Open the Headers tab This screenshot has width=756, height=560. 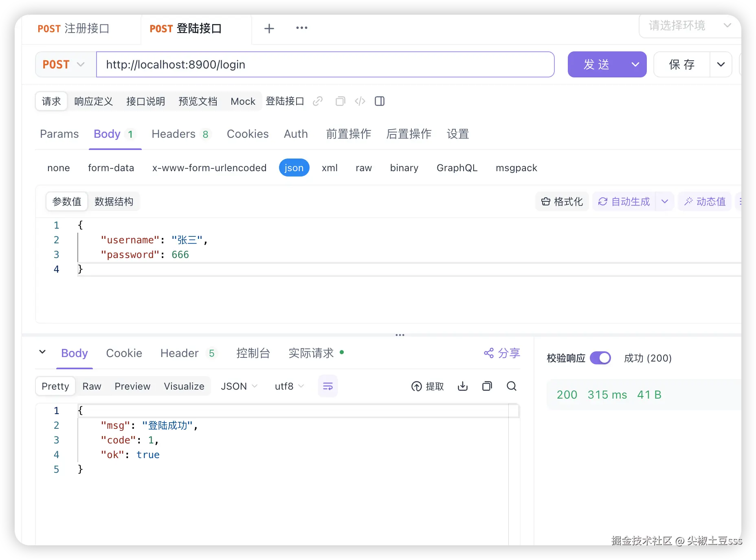pos(181,134)
